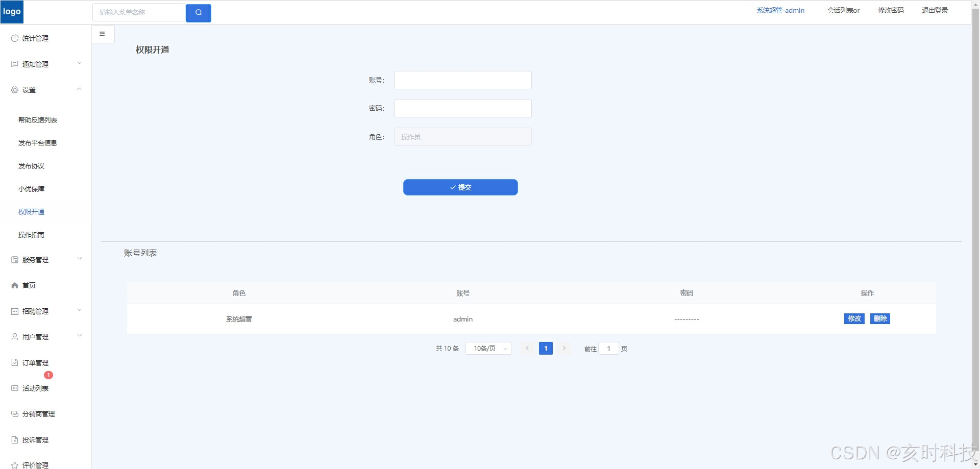980x469 pixels.
Task: Click the person icon beside 用户管理
Action: [15, 337]
